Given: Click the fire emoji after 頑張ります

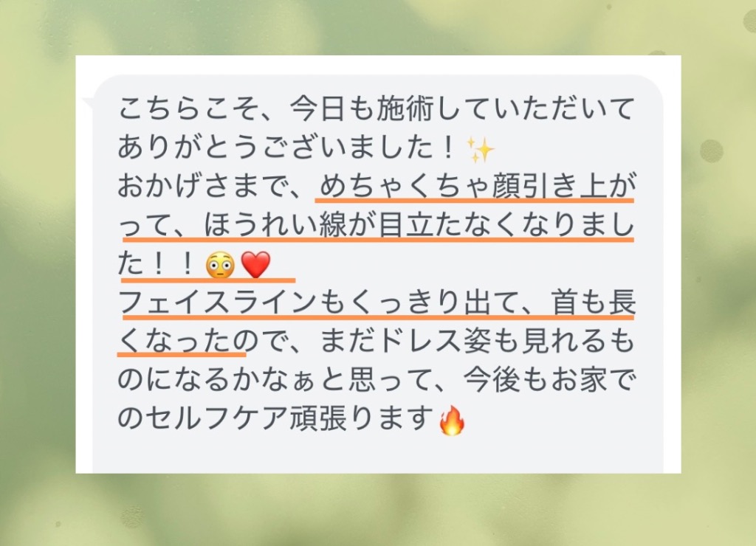Looking at the screenshot, I should click(x=452, y=421).
